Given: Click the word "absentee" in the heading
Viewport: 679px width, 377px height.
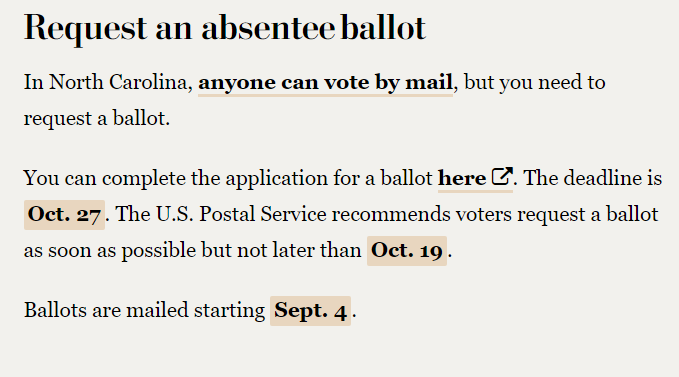Looking at the screenshot, I should point(268,29).
